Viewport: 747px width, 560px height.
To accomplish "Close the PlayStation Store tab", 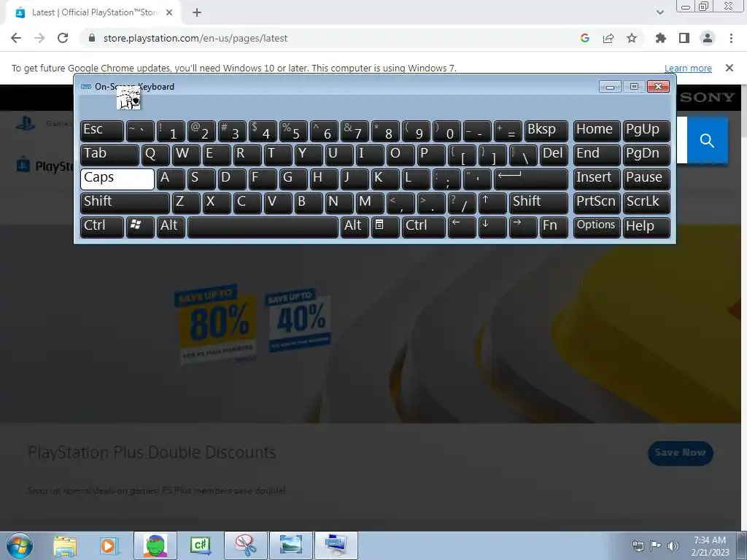I will click(169, 13).
